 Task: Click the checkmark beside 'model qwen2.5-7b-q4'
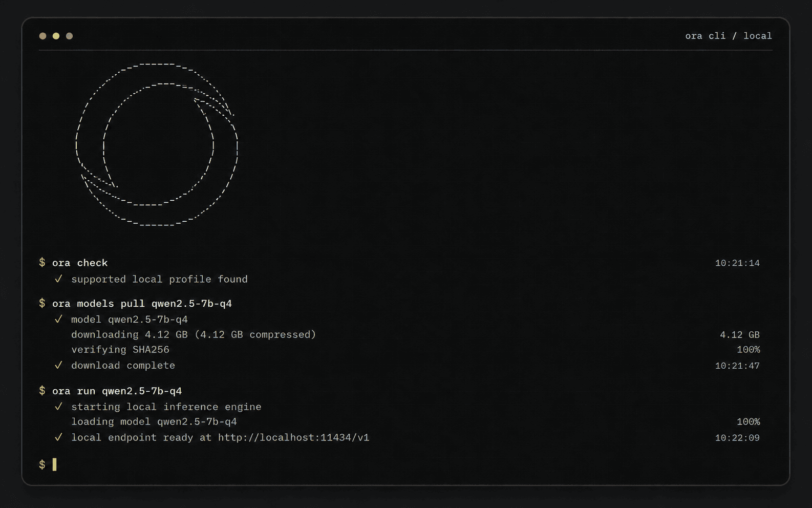(58, 319)
